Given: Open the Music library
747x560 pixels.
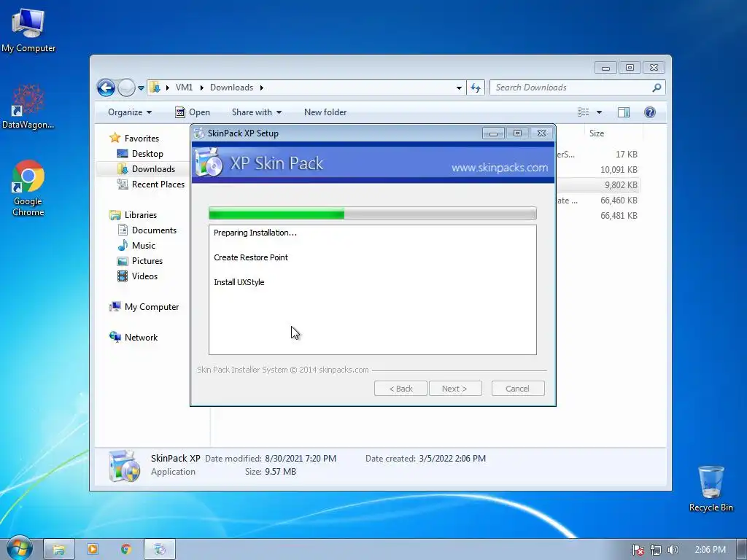Looking at the screenshot, I should [144, 245].
